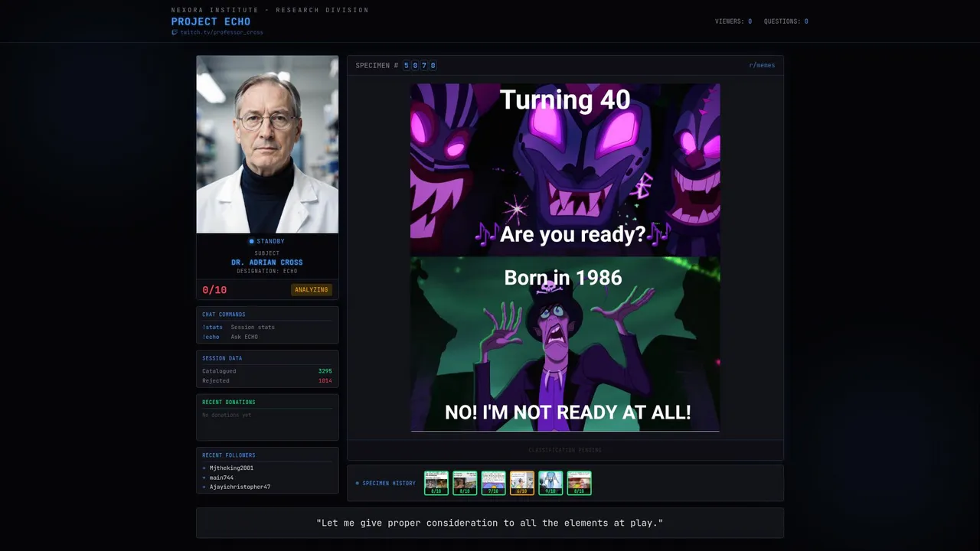Click the SESSION DATA panel heading
The width and height of the screenshot is (980, 551).
222,358
